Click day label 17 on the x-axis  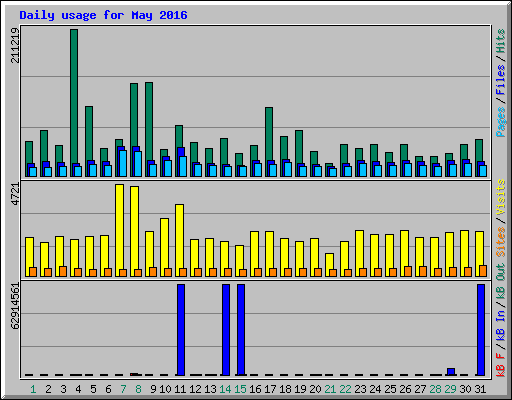coord(270,389)
